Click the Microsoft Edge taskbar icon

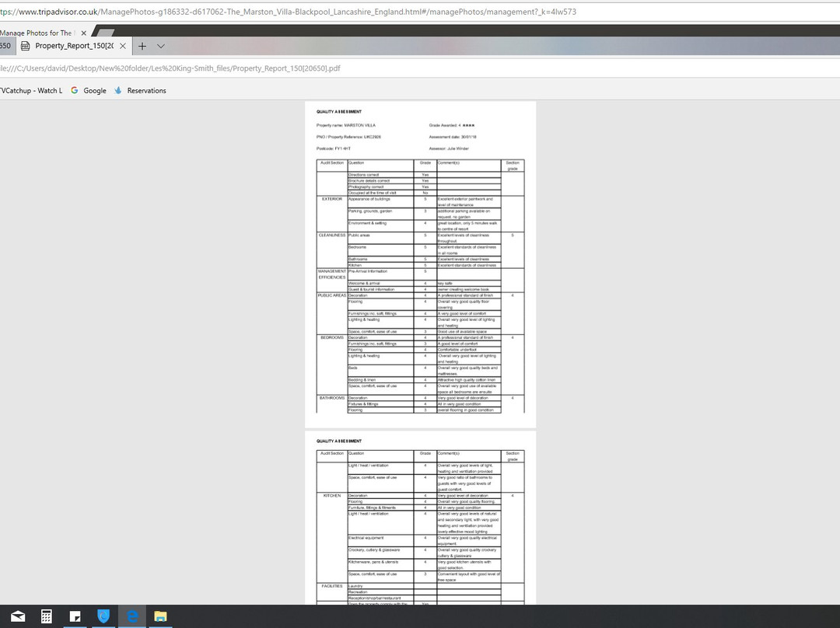click(x=132, y=616)
